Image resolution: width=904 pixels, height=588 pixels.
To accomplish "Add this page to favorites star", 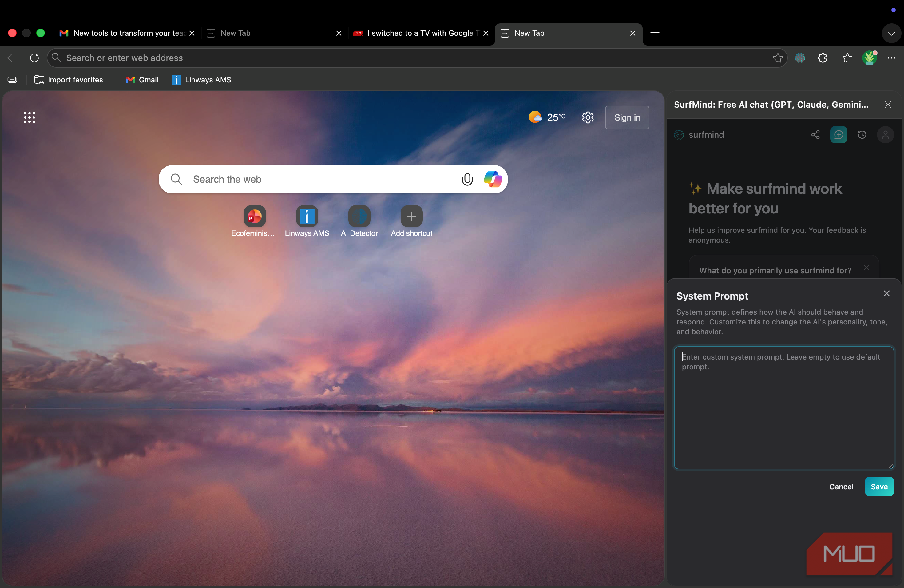I will pyautogui.click(x=778, y=58).
